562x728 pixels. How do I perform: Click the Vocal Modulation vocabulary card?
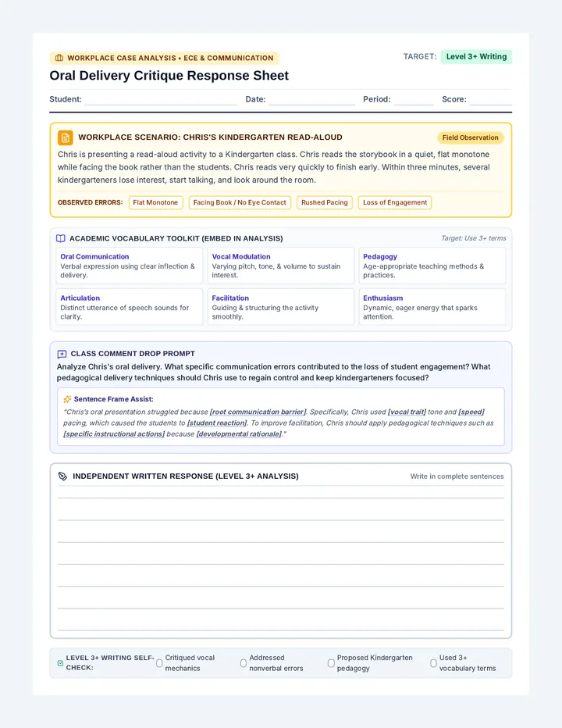click(280, 266)
